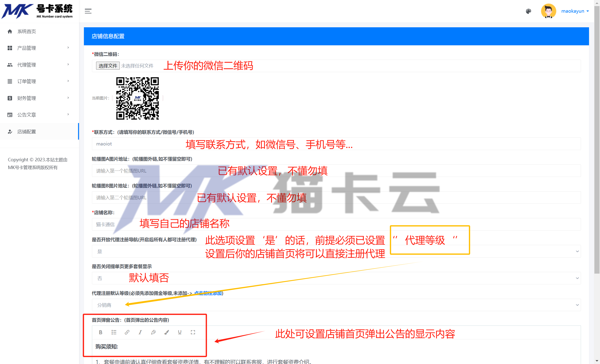
Task: Open the close-more-packages display dropdown
Action: click(336, 278)
